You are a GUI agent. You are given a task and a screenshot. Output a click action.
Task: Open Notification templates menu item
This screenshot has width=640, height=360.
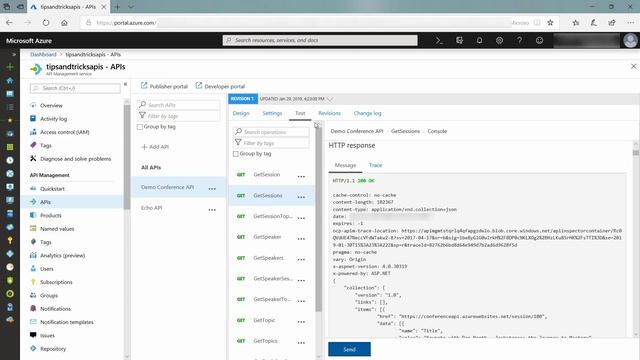(x=67, y=322)
